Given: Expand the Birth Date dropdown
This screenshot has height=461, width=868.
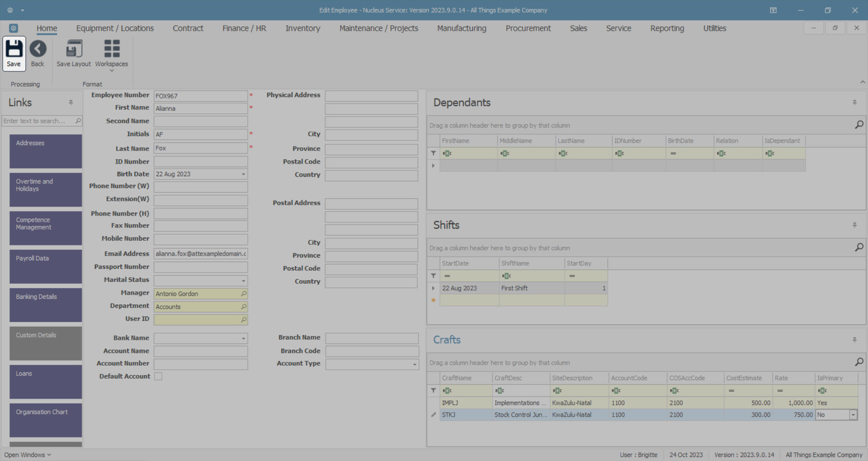Looking at the screenshot, I should click(243, 174).
